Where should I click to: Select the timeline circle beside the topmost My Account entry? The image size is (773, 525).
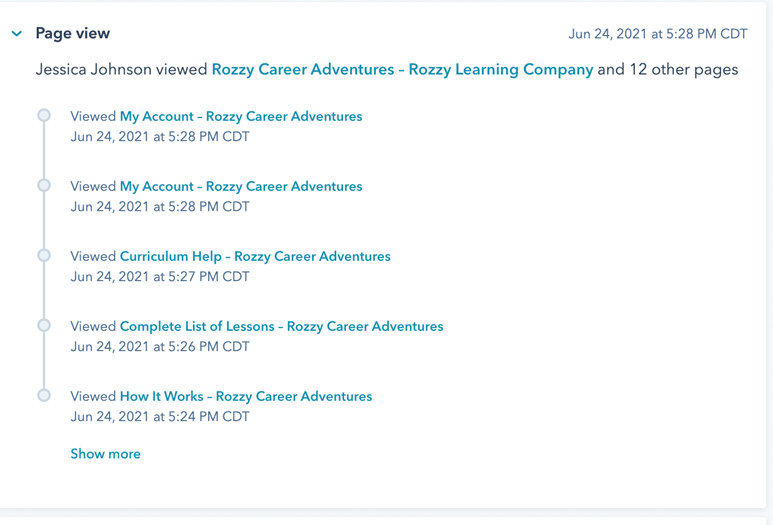[x=44, y=115]
